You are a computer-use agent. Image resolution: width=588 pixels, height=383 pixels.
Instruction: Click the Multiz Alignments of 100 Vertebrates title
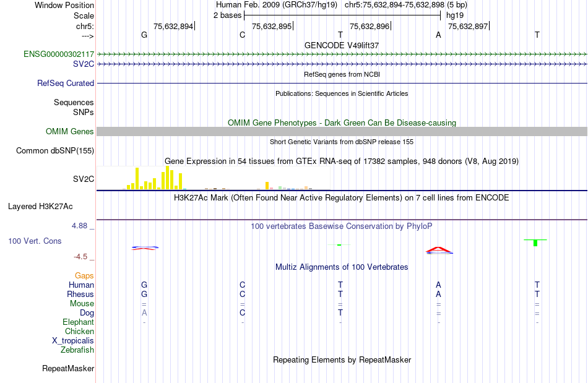(342, 267)
